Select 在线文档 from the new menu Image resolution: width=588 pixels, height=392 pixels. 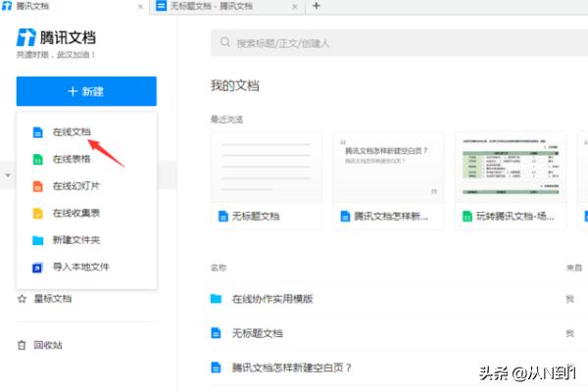(x=72, y=132)
